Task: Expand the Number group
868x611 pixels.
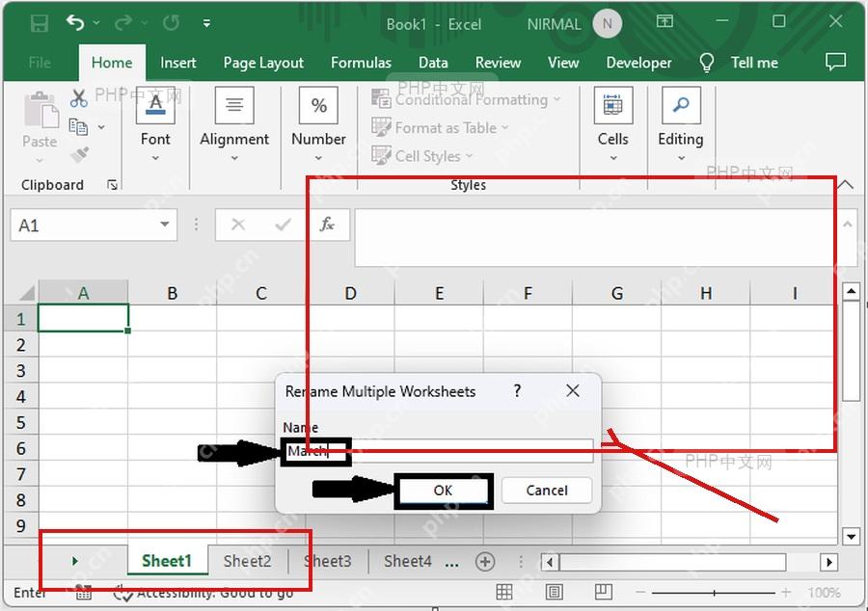Action: point(318,124)
